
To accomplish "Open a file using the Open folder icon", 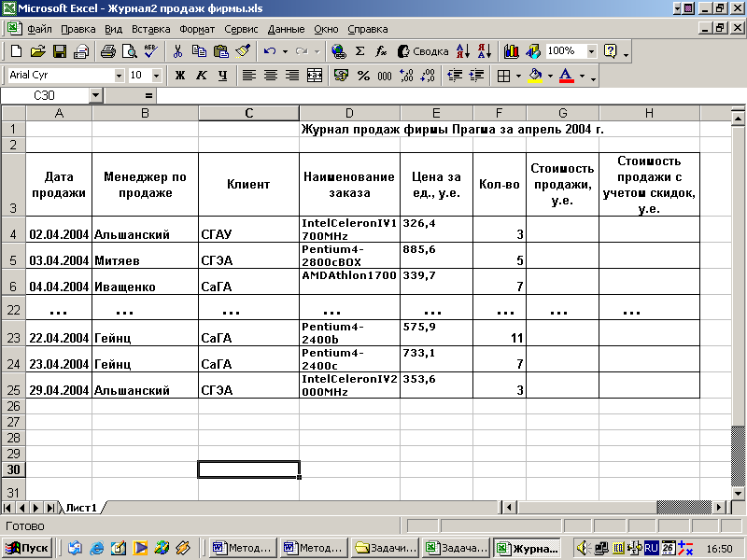I will 38,51.
